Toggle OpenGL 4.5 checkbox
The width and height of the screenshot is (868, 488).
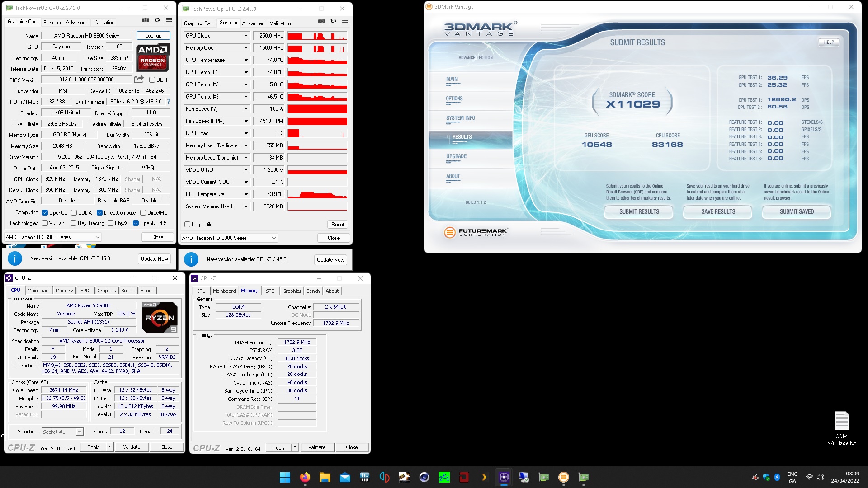(x=136, y=223)
